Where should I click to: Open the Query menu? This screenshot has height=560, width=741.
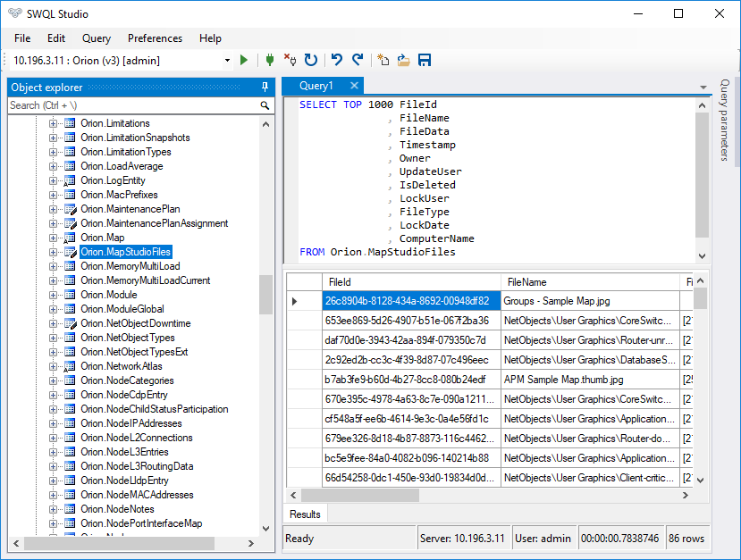click(x=97, y=38)
